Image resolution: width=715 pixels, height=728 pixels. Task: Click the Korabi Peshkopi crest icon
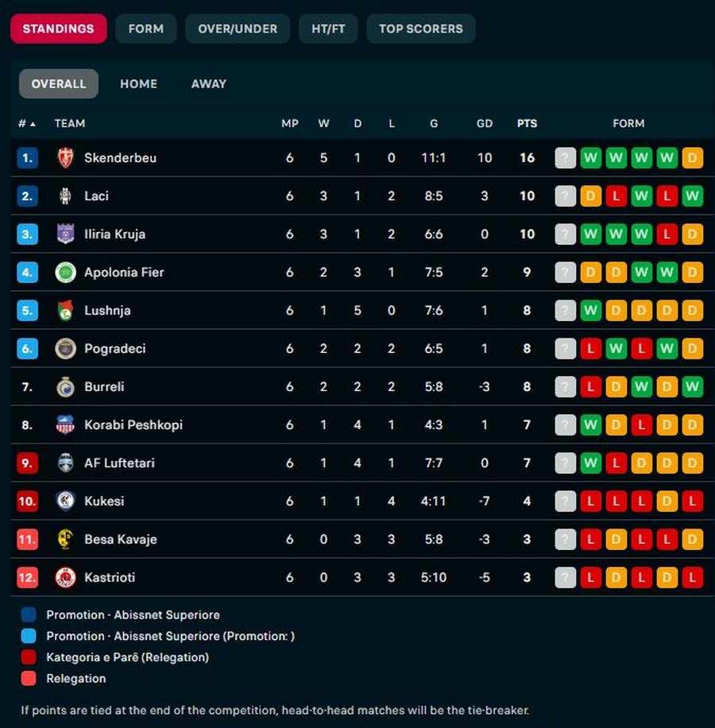coord(65,424)
